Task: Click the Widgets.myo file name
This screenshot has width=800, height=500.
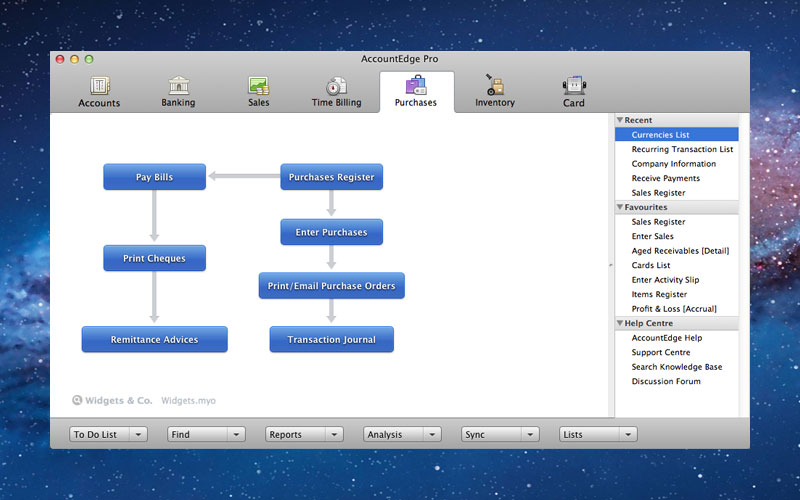Action: click(188, 401)
